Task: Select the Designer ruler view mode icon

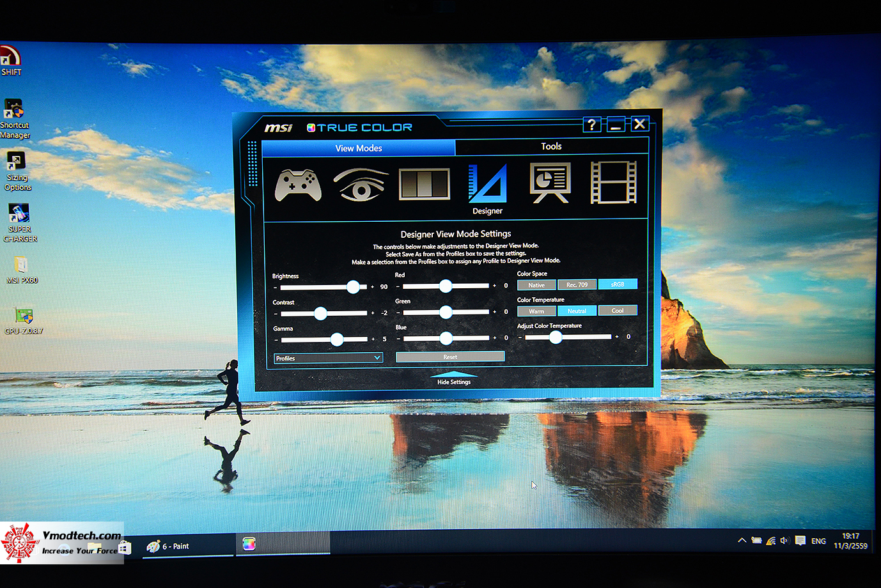Action: (x=487, y=183)
